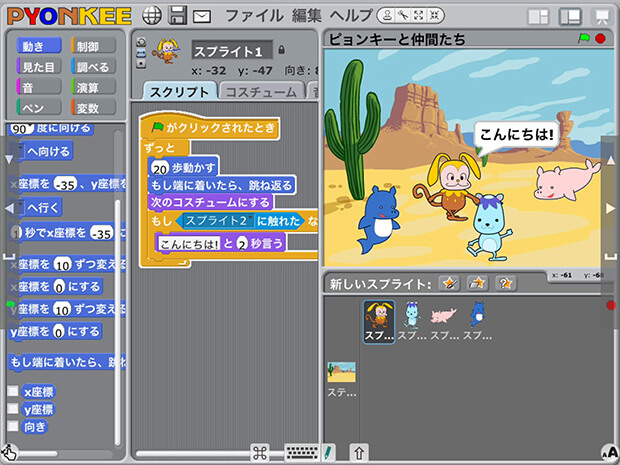The height and width of the screenshot is (465, 620).
Task: Click the こんにちは! text field in script
Action: 189,244
